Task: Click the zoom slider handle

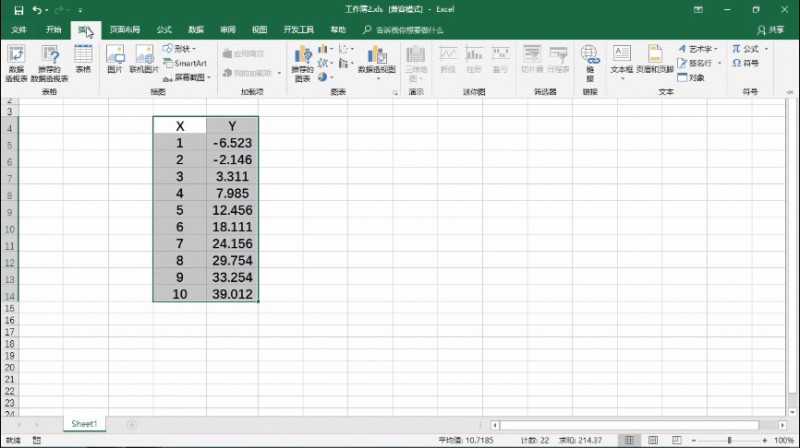Action: pos(730,440)
